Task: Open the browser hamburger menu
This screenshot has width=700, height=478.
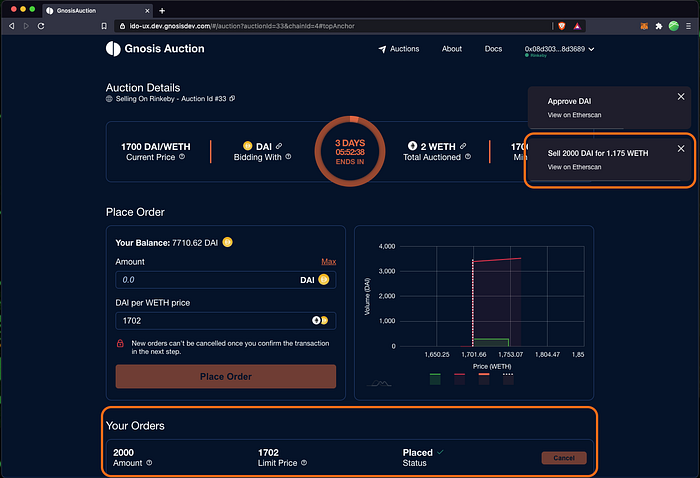Action: 688,26
